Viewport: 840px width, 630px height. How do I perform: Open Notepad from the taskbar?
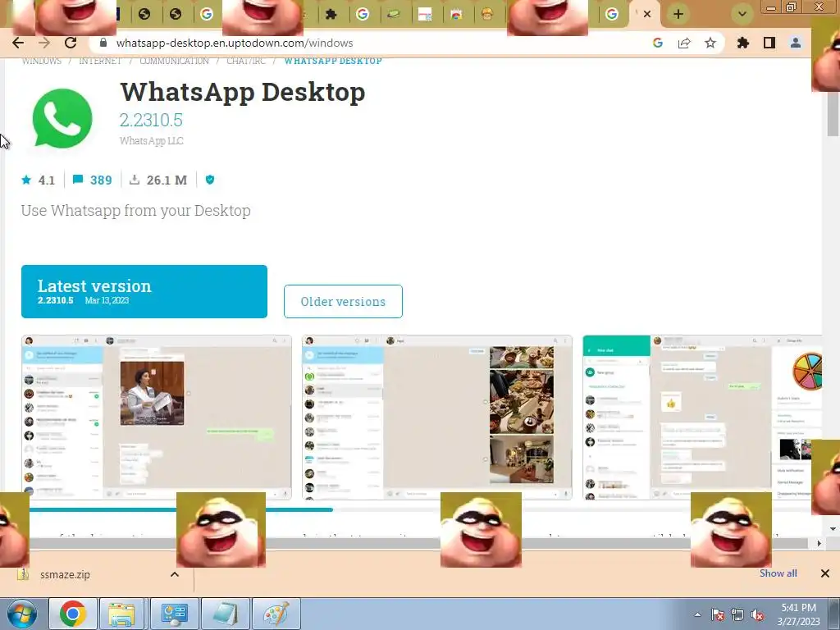[x=226, y=614]
